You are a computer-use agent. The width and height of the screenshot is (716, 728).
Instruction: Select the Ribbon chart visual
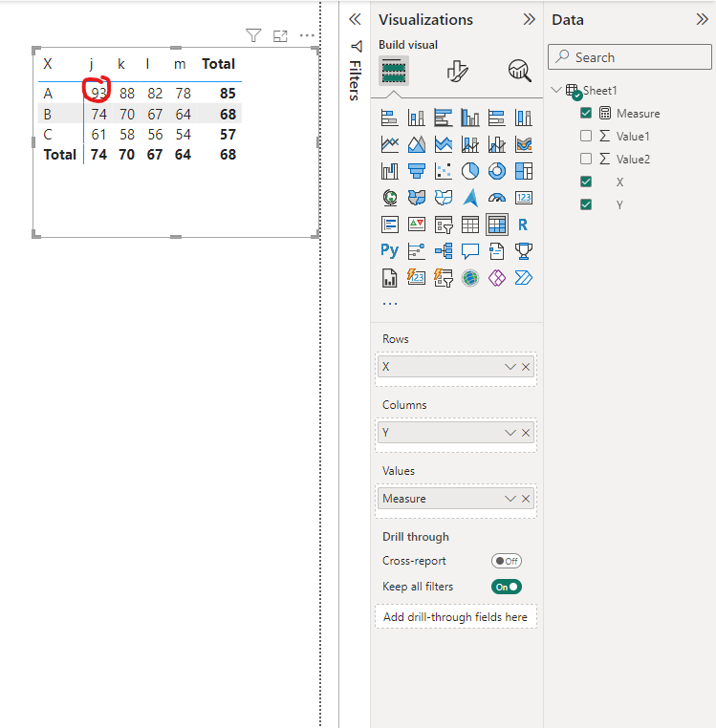point(524,144)
